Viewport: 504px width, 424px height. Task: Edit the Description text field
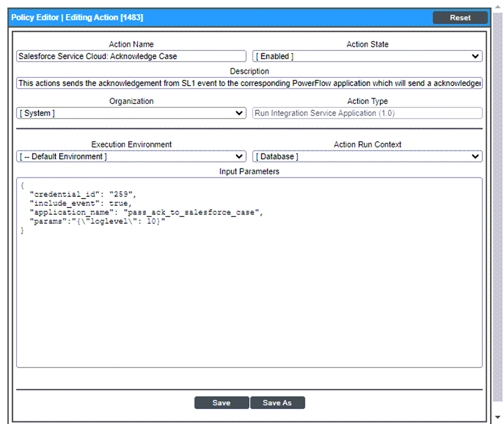coord(249,83)
